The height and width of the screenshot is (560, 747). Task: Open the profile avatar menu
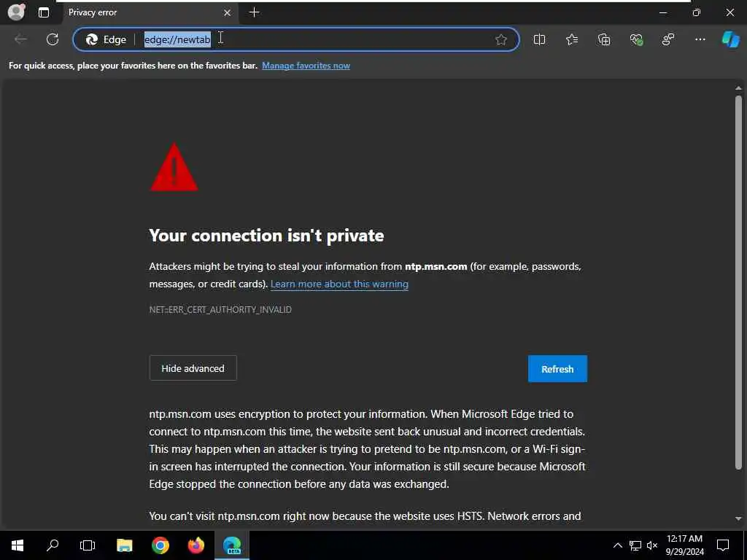click(16, 12)
